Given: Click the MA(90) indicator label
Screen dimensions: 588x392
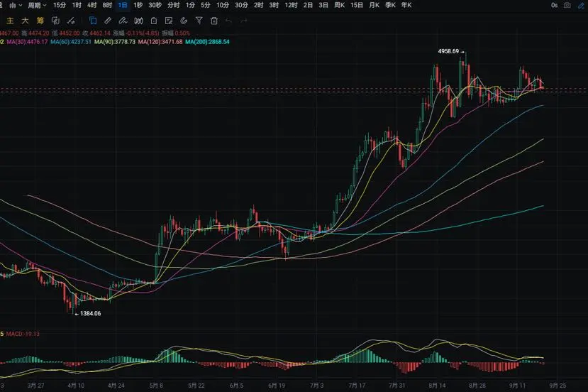Looking at the screenshot, I should point(115,42).
